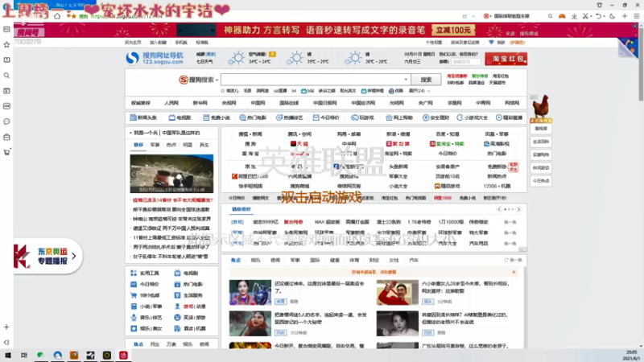Open the Sogou search engine selector dropdown
644x362 pixels.
[198, 80]
